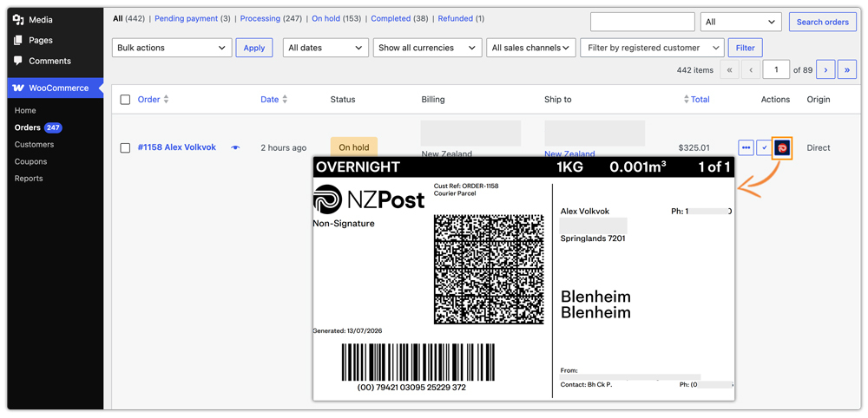
Task: Click the 2D matrix code on label
Action: pos(489,269)
